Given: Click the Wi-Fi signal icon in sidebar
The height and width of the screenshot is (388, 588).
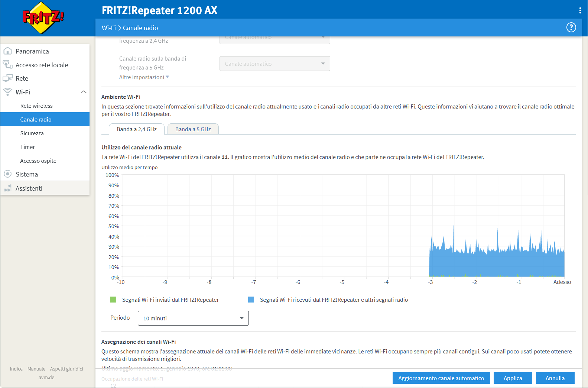Looking at the screenshot, I should [x=7, y=92].
